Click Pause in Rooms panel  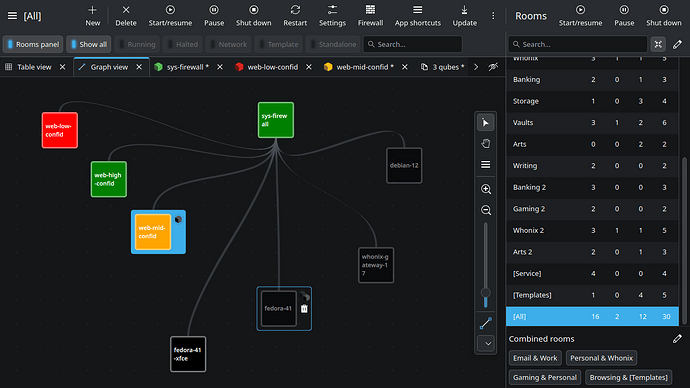click(624, 16)
